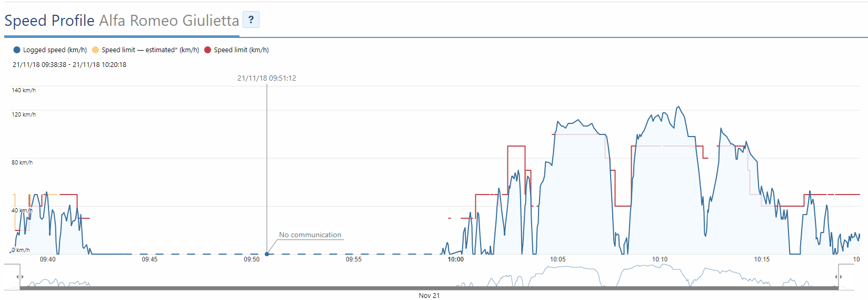Click the 10:15 time axis label

pos(762,259)
